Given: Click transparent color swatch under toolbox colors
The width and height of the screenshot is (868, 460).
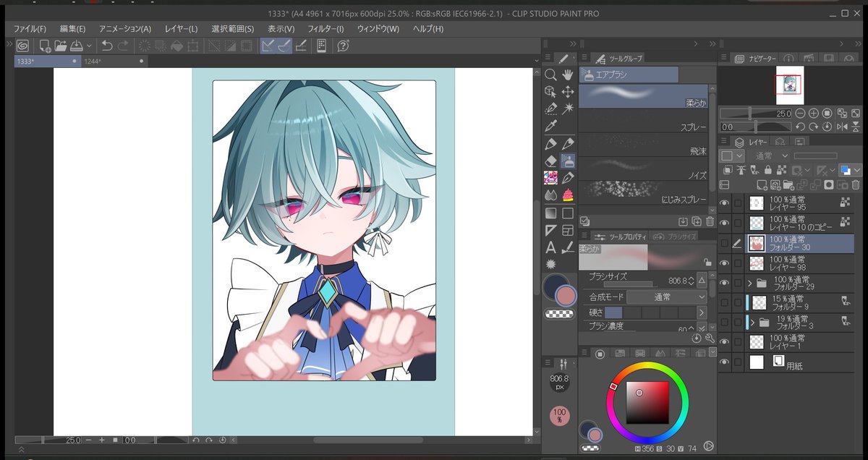Looking at the screenshot, I should (558, 313).
